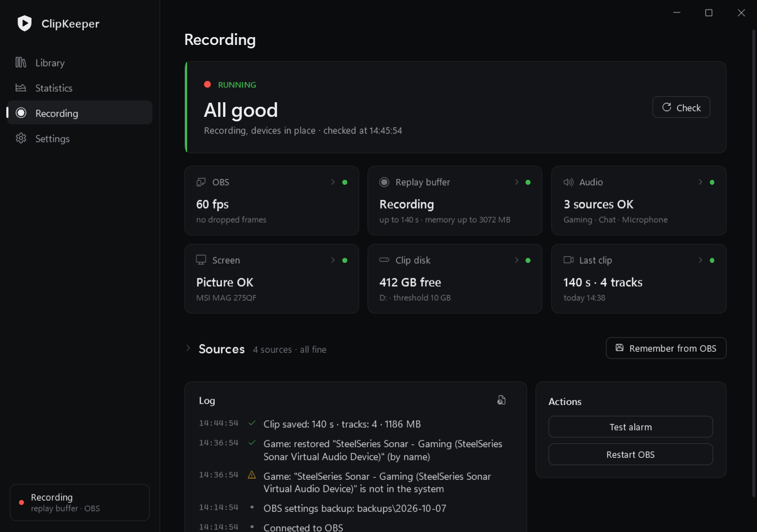Click the Recording circle icon in sidebar

(x=21, y=113)
